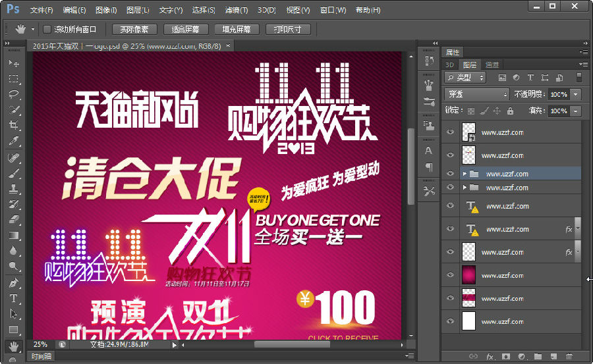Click the lock all padlock icon
The image size is (593, 364).
pyautogui.click(x=510, y=111)
